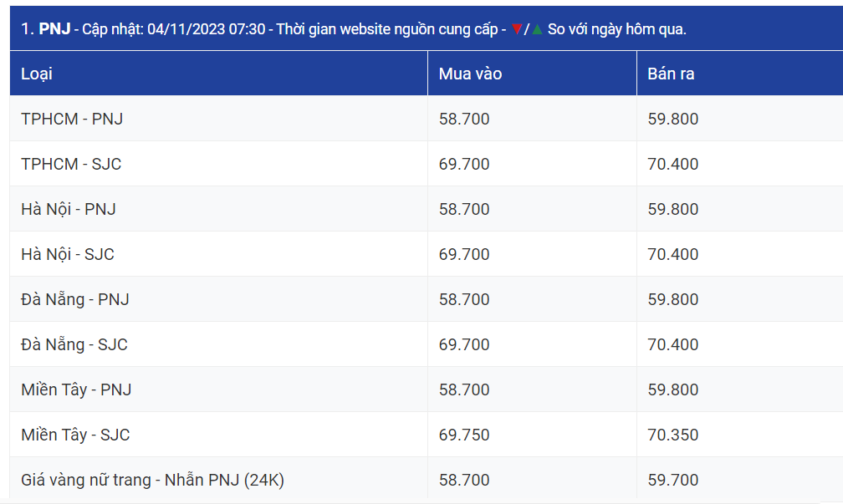Select the 'TPHCM - SJC' row label
This screenshot has width=843, height=504.
(71, 164)
